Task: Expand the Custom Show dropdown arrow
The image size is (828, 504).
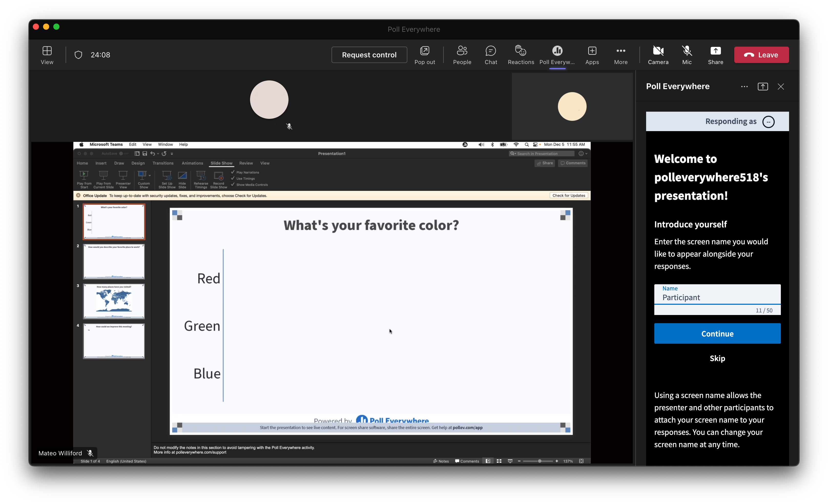Action: [150, 175]
